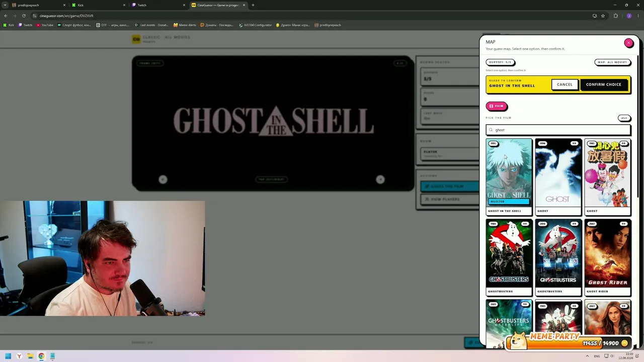Reload the current page
Screen dimensions: 644x362
[24, 16]
